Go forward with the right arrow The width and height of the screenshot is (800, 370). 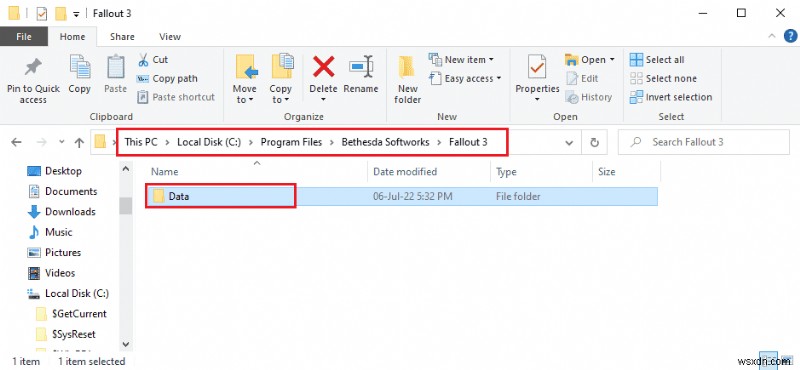[42, 142]
